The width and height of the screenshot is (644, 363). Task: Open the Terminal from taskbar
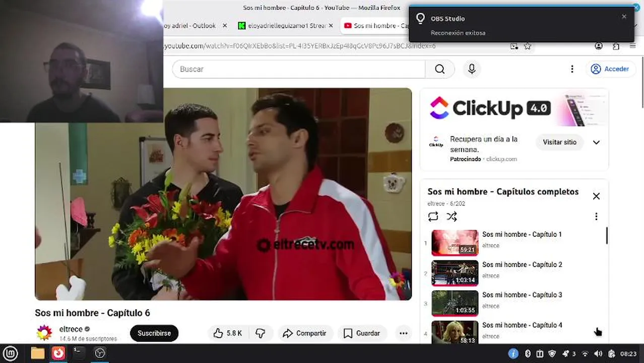pos(79,353)
